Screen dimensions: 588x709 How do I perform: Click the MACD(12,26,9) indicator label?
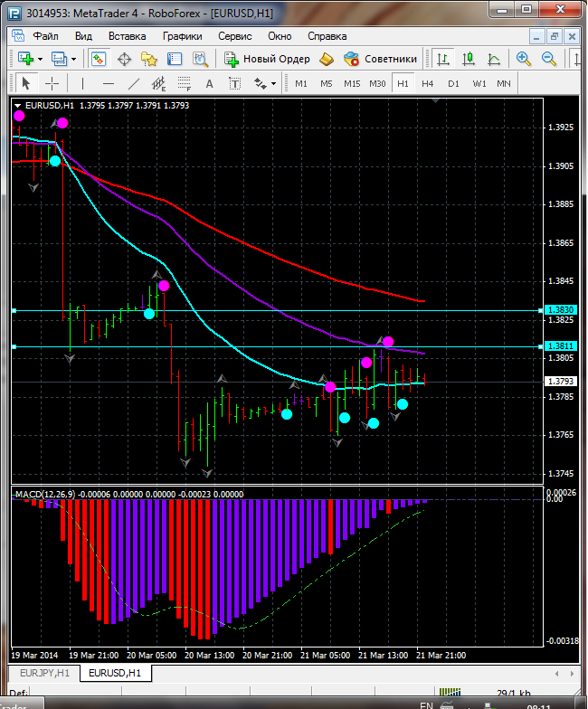(45, 494)
